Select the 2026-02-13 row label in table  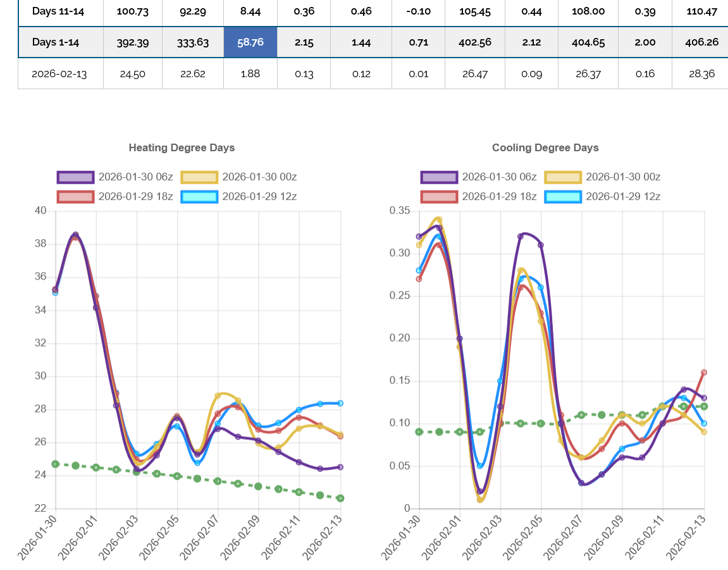[x=61, y=74]
